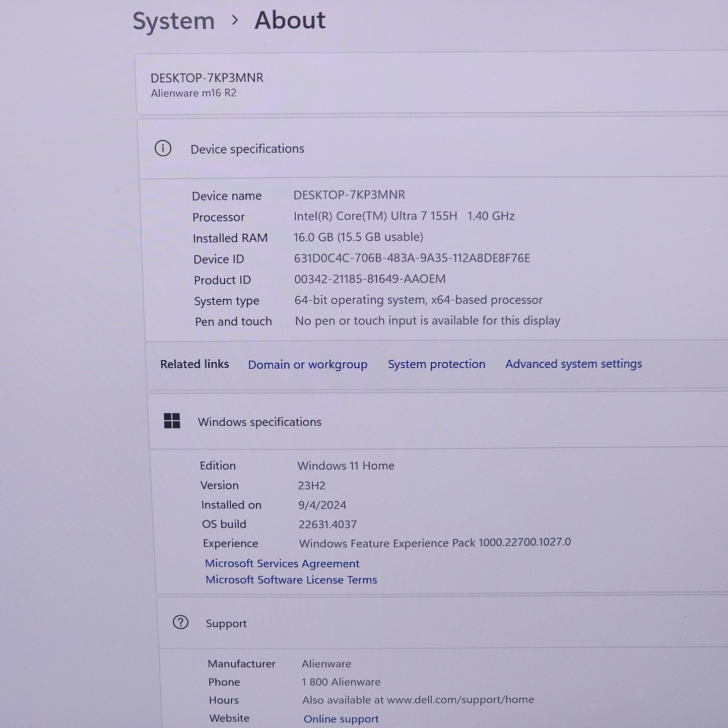The height and width of the screenshot is (728, 728).
Task: Click the Windows logo icon beside Windows specifications
Action: pos(172,421)
